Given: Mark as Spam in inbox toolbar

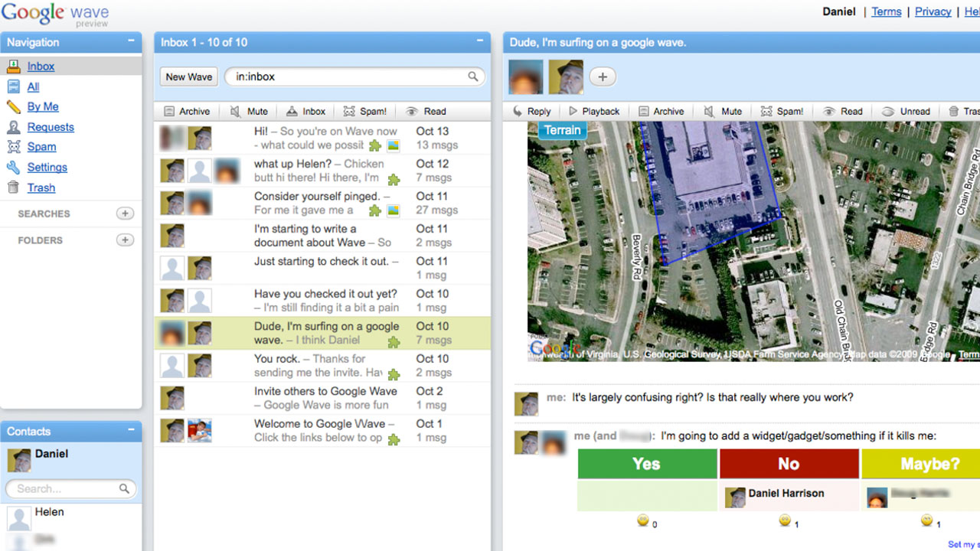Looking at the screenshot, I should [364, 111].
